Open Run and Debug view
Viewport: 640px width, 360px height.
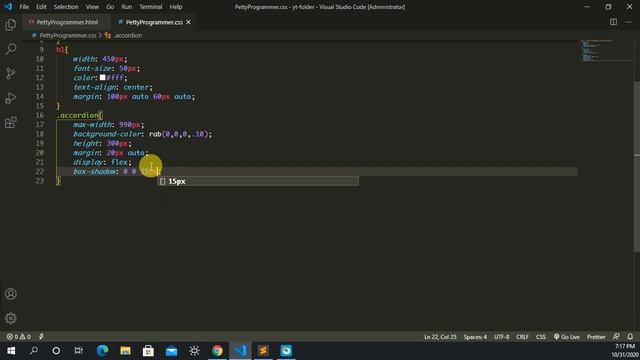(11, 98)
